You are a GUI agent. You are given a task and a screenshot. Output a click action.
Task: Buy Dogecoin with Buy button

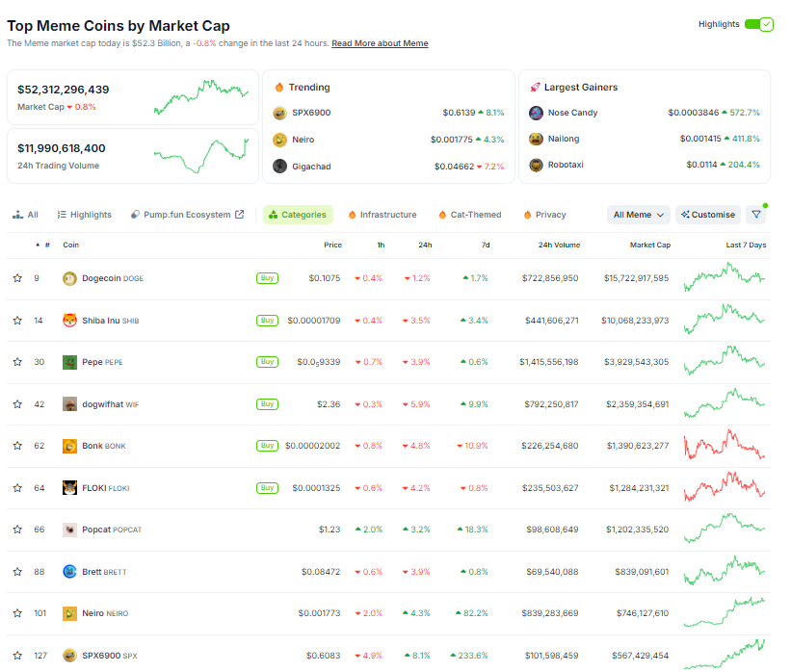(x=267, y=278)
